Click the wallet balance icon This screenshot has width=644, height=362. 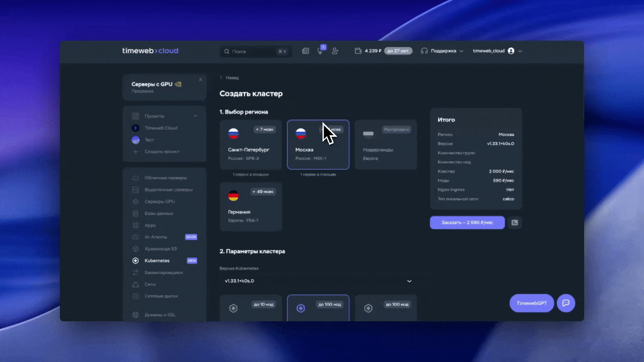click(x=358, y=51)
